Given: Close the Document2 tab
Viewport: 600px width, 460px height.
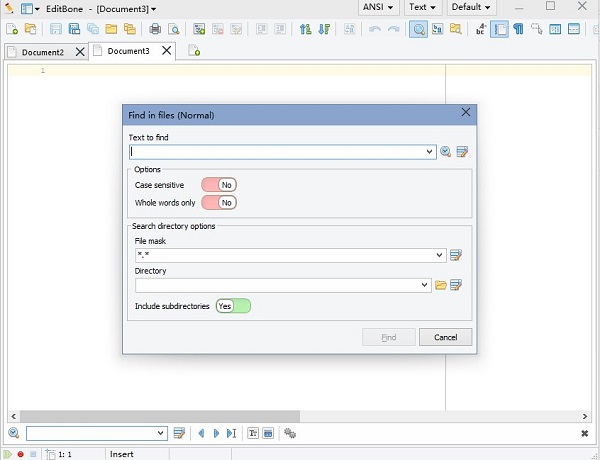Looking at the screenshot, I should (x=80, y=52).
